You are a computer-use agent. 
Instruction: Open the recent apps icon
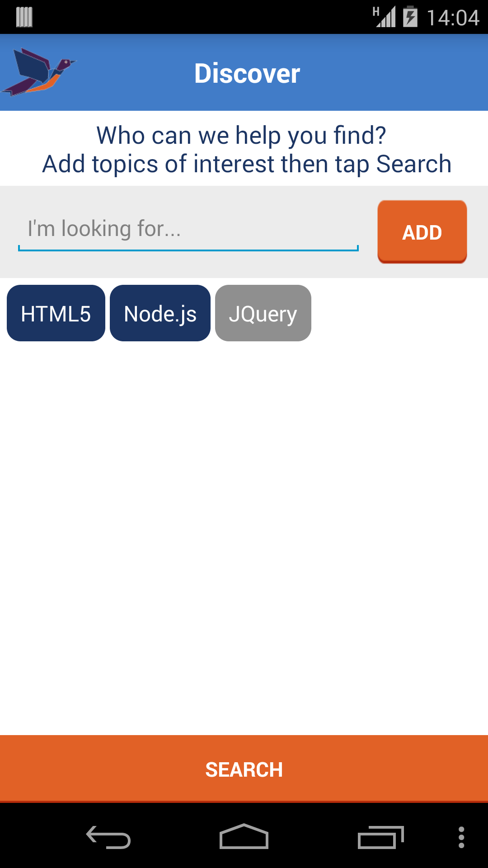tap(380, 837)
